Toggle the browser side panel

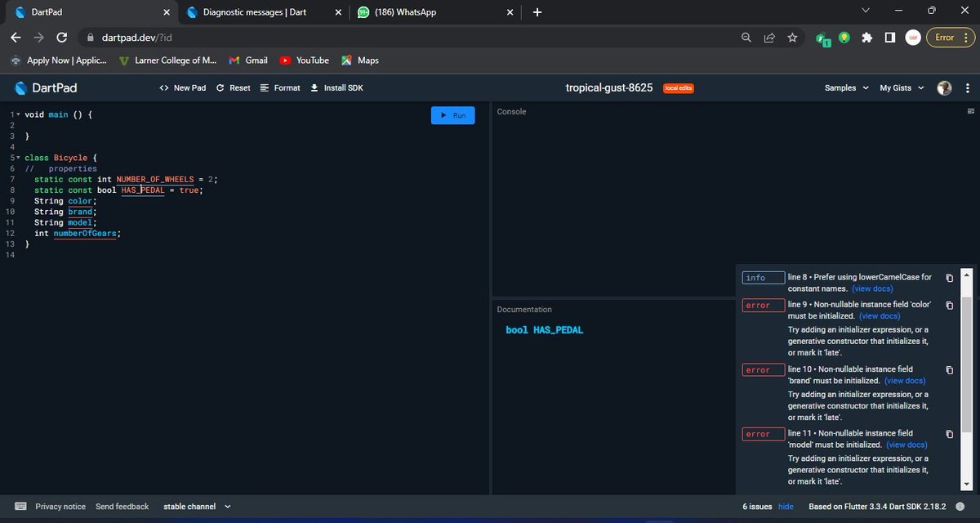[890, 38]
